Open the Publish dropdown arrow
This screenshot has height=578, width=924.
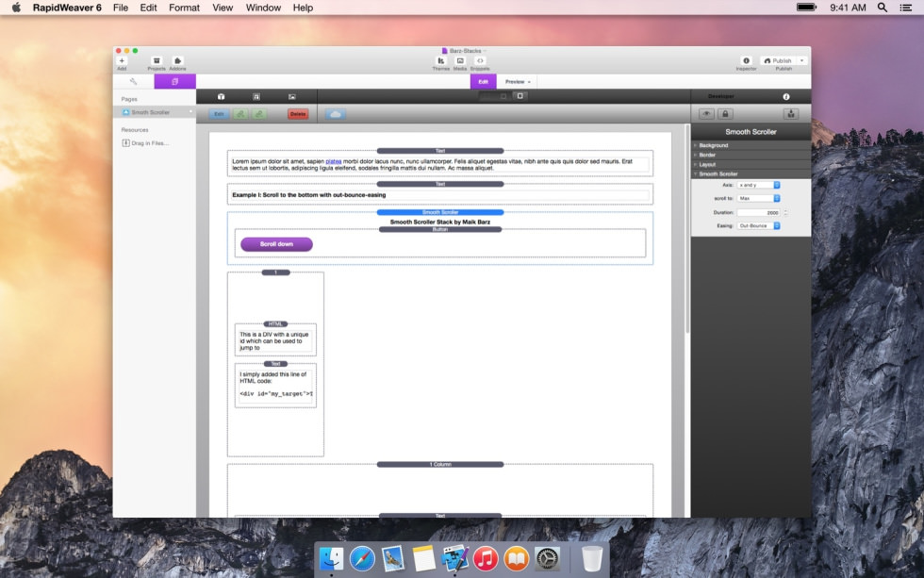pyautogui.click(x=801, y=60)
